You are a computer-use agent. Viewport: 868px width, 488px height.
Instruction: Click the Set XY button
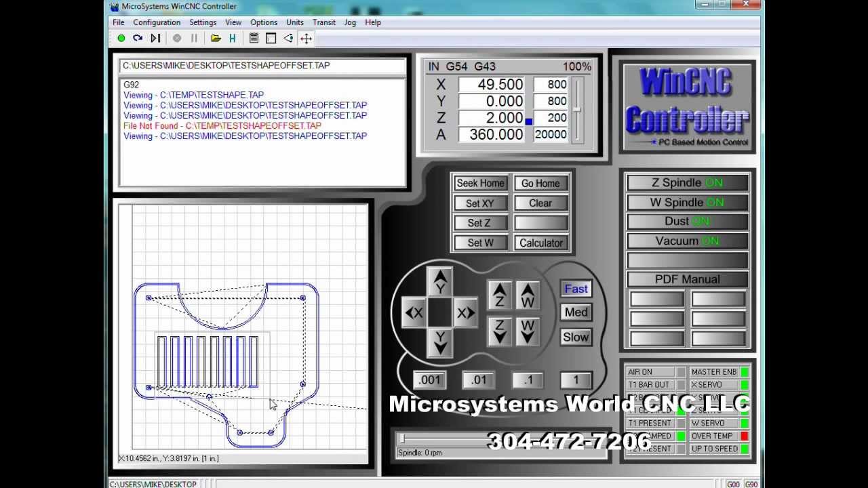coord(480,203)
